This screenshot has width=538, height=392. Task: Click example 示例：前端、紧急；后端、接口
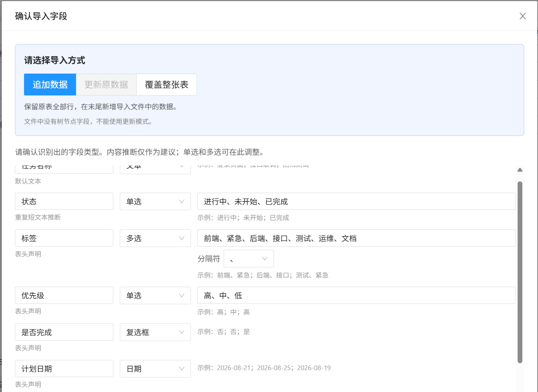pyautogui.click(x=263, y=275)
